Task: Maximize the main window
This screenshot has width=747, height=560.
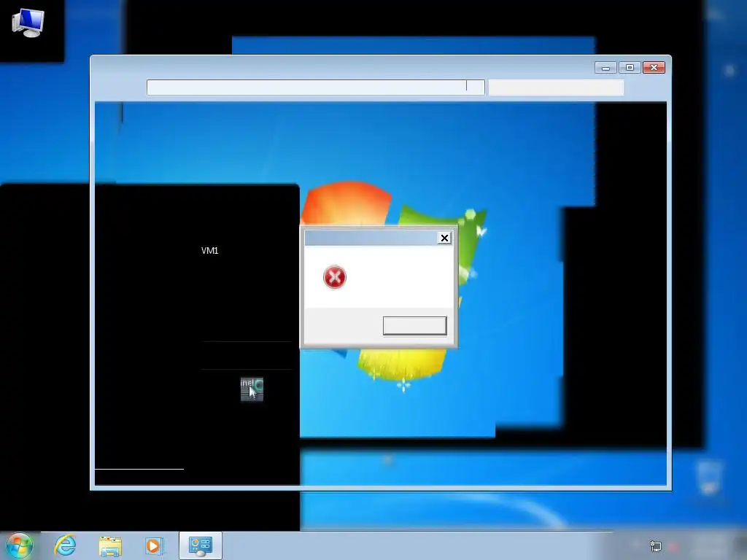Action: tap(630, 68)
